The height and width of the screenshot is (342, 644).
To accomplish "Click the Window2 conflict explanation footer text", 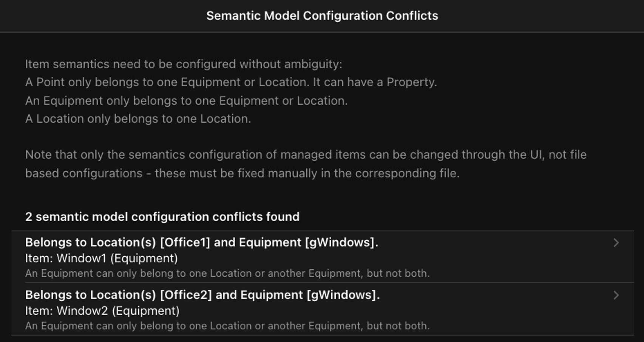I will coord(227,326).
